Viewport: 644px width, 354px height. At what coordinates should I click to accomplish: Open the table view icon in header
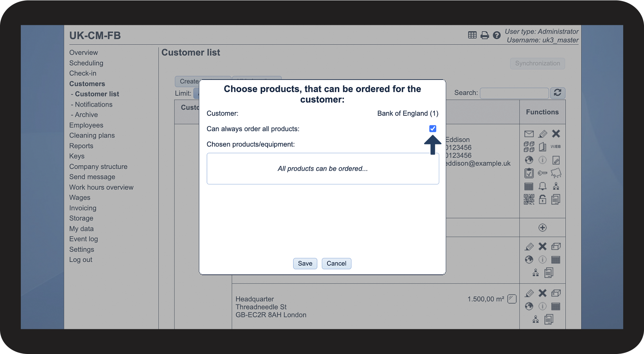coord(472,35)
